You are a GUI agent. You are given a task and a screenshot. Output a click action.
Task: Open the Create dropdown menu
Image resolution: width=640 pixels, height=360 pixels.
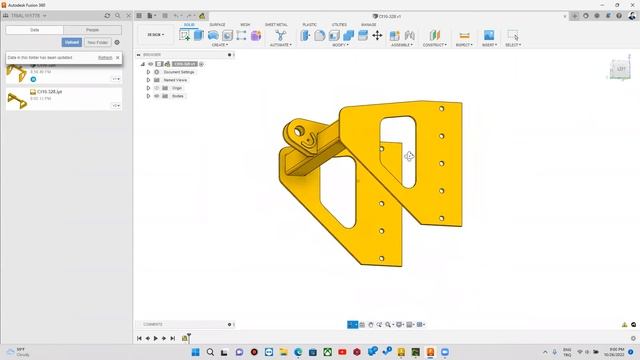pos(220,45)
